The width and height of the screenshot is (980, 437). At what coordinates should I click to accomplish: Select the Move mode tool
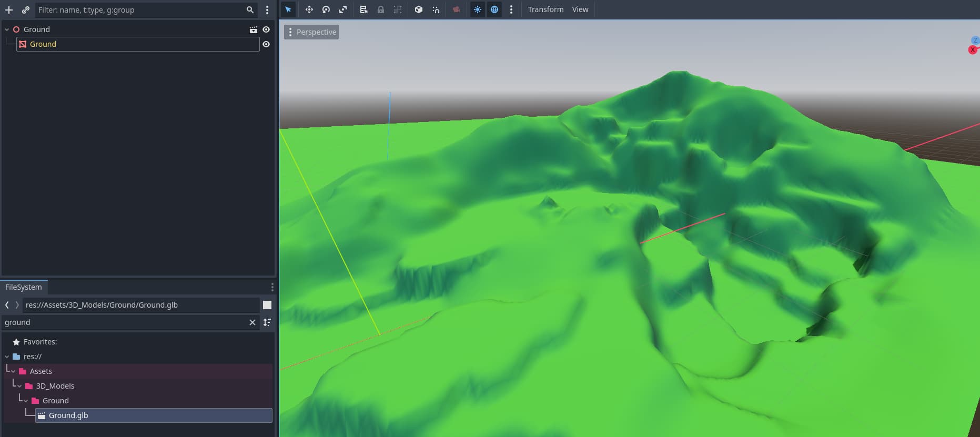pos(309,9)
